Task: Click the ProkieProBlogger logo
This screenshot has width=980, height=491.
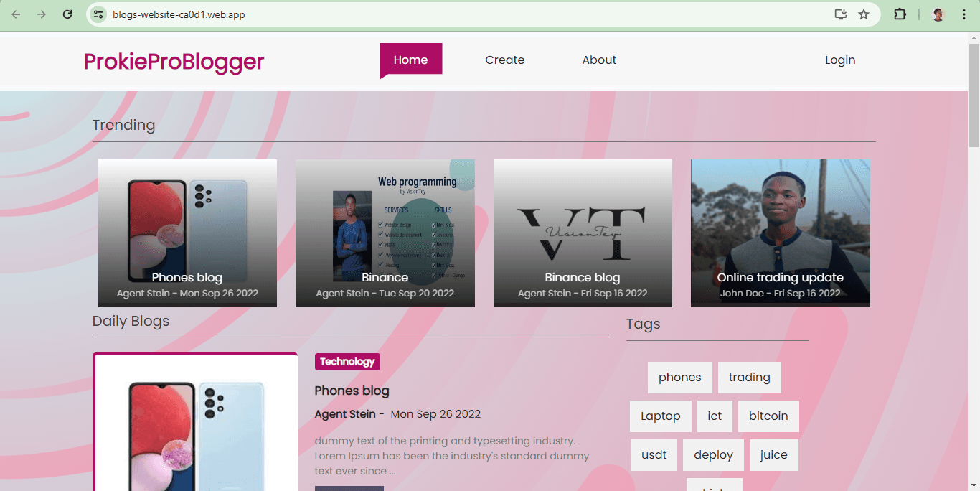Action: click(x=174, y=62)
